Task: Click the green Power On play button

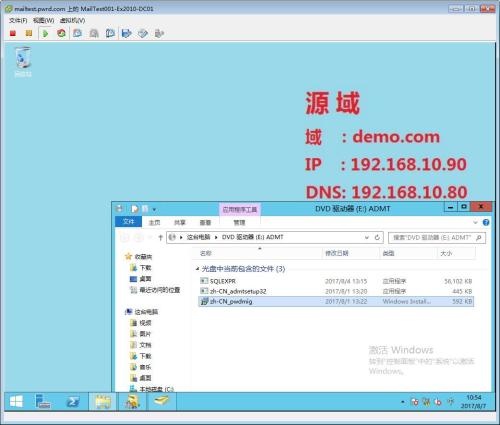Action: pyautogui.click(x=46, y=33)
